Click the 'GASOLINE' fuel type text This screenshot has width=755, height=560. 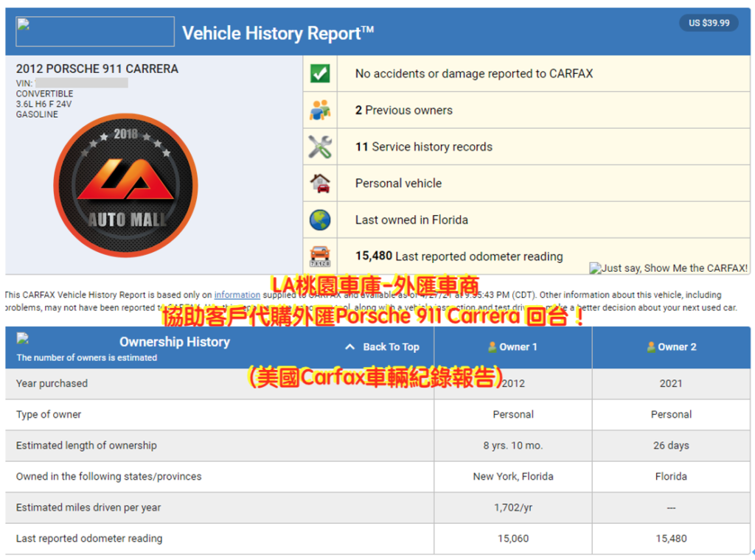[37, 114]
